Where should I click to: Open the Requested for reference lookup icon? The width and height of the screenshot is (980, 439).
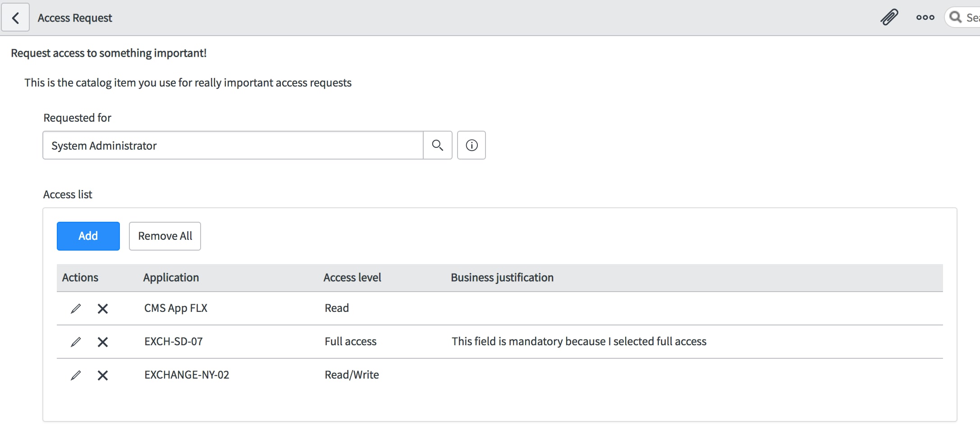[437, 145]
